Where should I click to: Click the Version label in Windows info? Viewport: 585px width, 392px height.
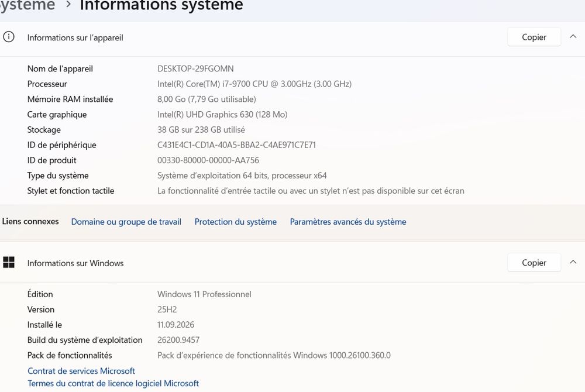(x=41, y=310)
